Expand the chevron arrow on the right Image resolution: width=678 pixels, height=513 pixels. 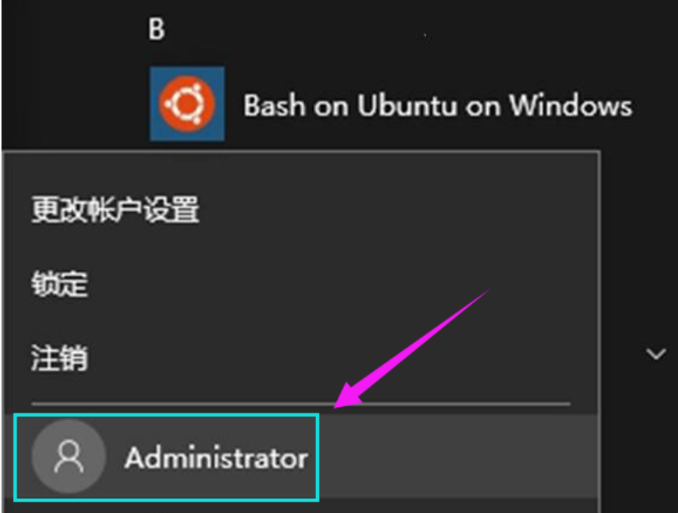click(656, 354)
